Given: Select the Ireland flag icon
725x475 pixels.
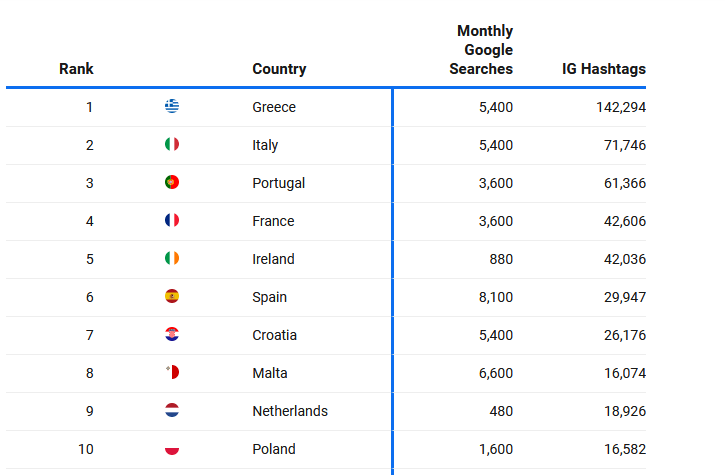Looking at the screenshot, I should [x=172, y=258].
